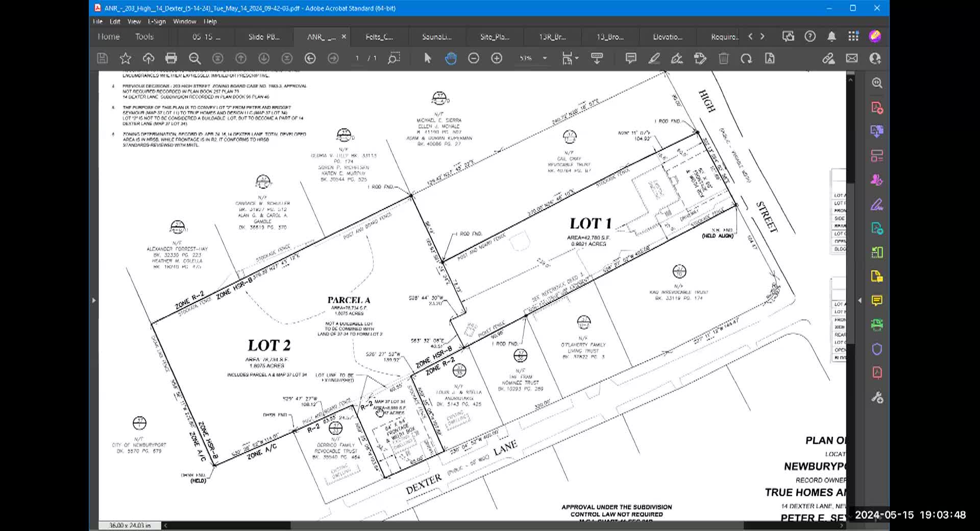This screenshot has height=531, width=980.
Task: Expand the left navigation pane arrow
Action: (94, 300)
